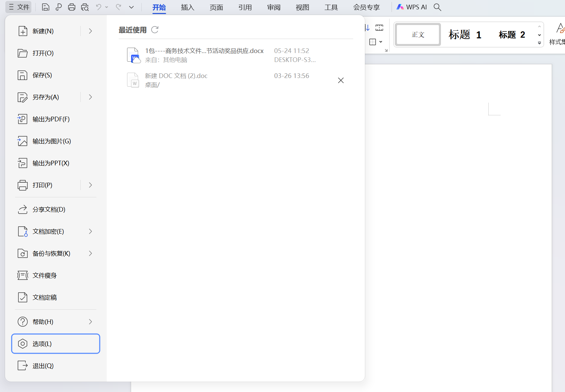Switch to the 插入 ribbon tab
The height and width of the screenshot is (392, 565).
click(x=187, y=7)
